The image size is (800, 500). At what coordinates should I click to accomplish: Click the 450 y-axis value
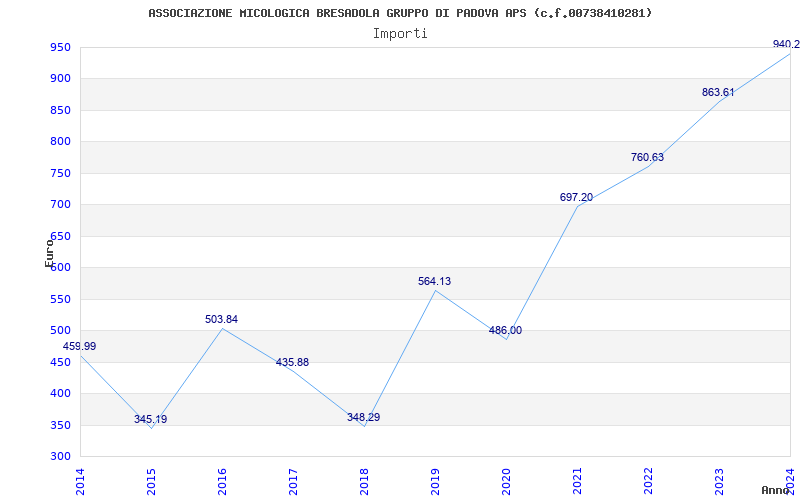coord(60,362)
